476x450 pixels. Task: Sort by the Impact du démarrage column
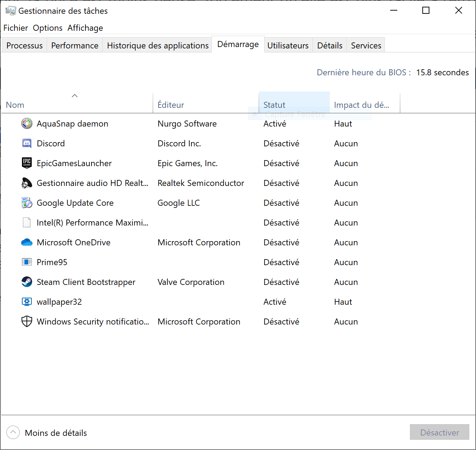coord(365,103)
